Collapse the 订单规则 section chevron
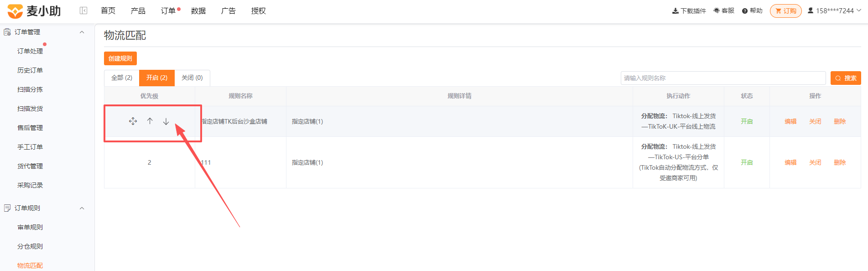The height and width of the screenshot is (271, 868). (x=82, y=208)
